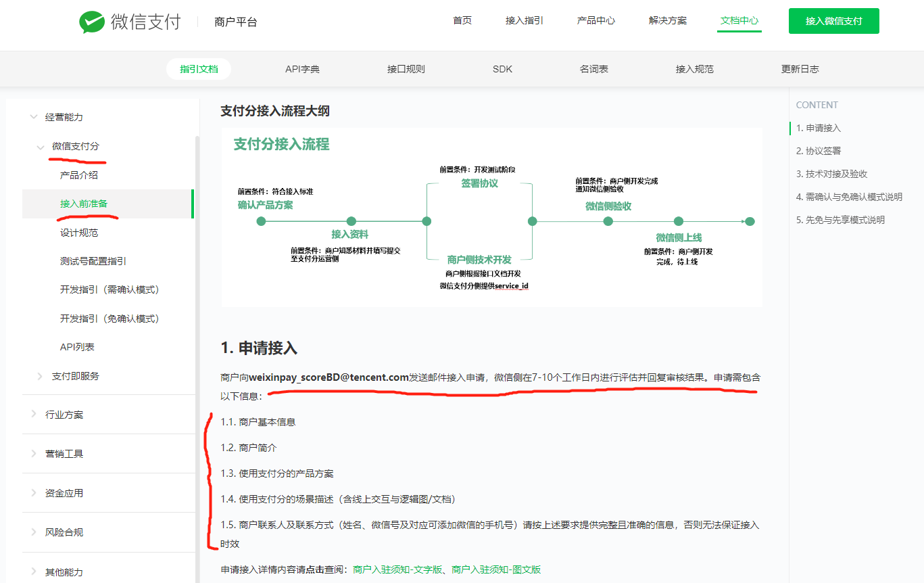Jump to 5. 先免与先享模式说明

pos(840,220)
